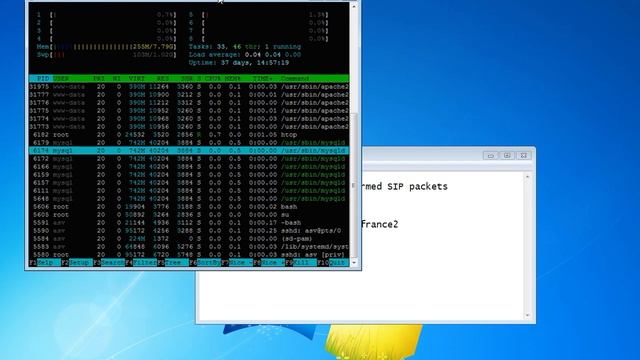Select mysqld process row with PID 6166

(x=189, y=167)
